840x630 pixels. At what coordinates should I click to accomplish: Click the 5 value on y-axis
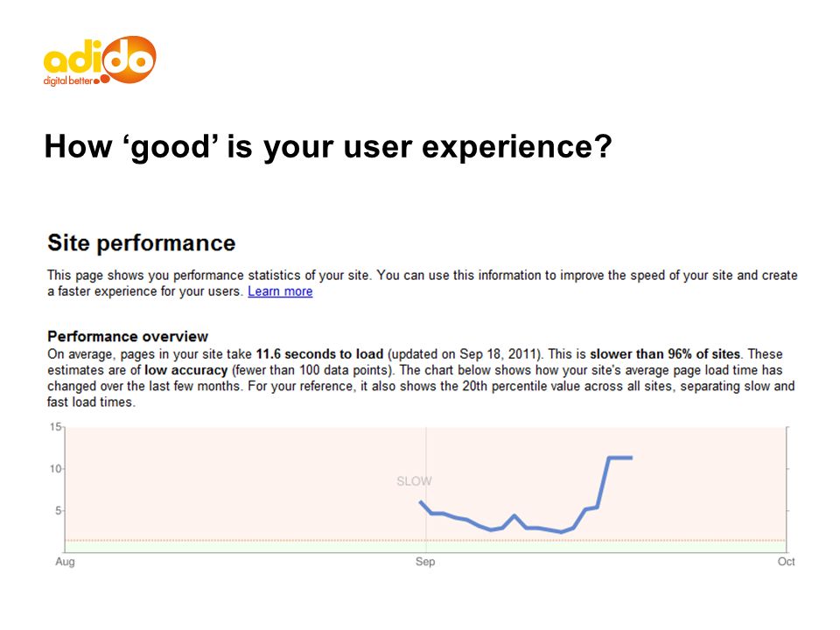point(59,510)
